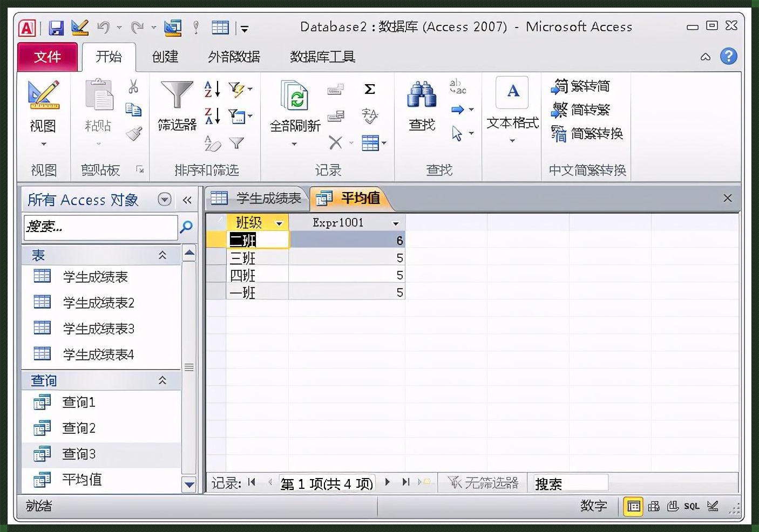Open the Expr1001 column dropdown arrow

tap(396, 223)
